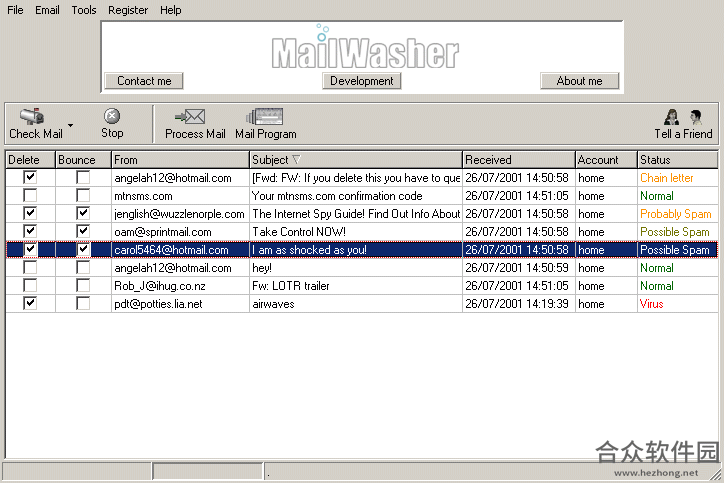This screenshot has height=483, width=724.
Task: Open the Tools menu
Action: [x=84, y=10]
